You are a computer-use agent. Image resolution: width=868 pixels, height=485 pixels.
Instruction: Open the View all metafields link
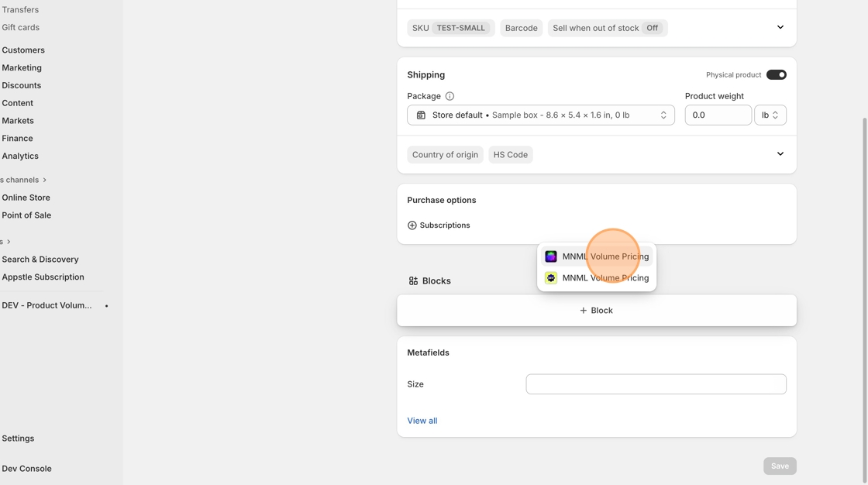click(422, 421)
